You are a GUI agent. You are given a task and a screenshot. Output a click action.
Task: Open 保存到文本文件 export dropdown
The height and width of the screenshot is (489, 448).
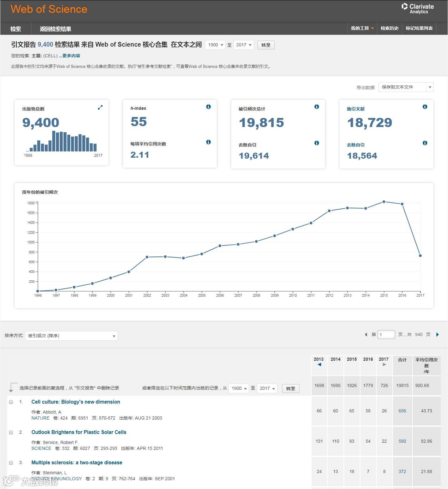[406, 87]
